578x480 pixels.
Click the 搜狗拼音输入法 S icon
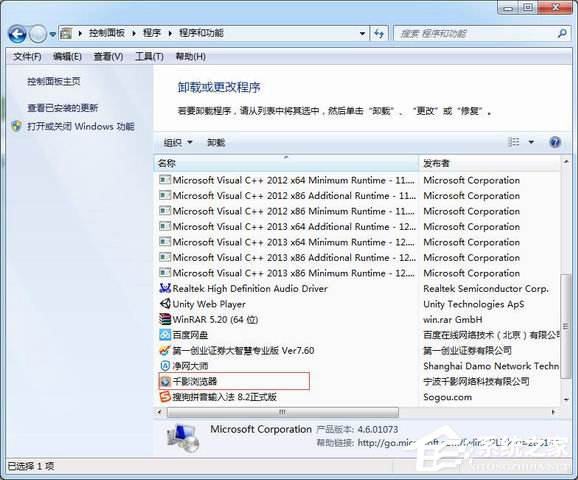coord(165,397)
